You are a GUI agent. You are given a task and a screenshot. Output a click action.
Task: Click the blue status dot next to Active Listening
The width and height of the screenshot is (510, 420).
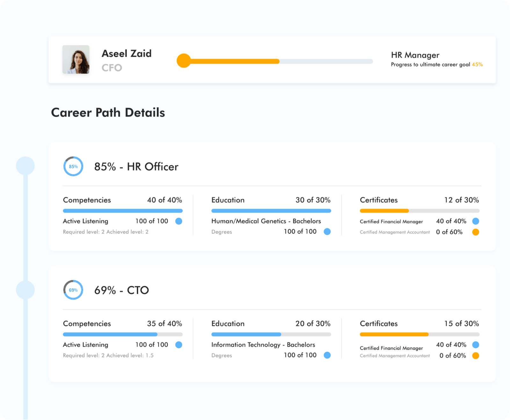pyautogui.click(x=179, y=221)
